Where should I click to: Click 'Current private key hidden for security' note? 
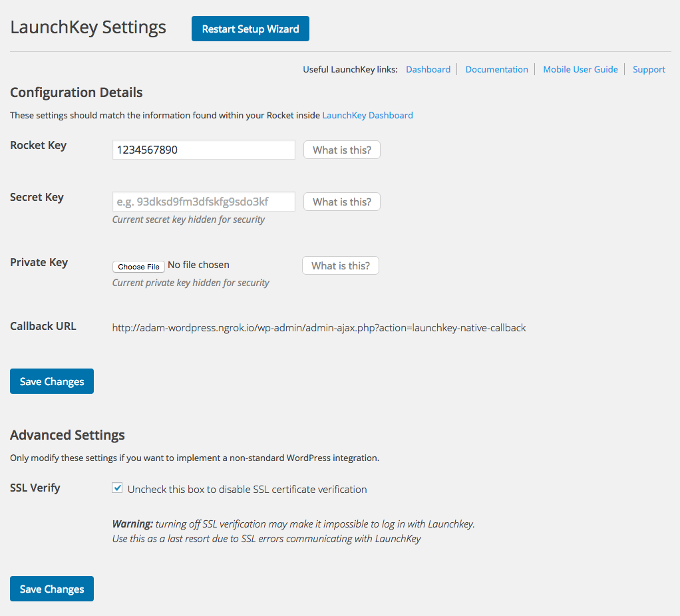click(x=191, y=283)
